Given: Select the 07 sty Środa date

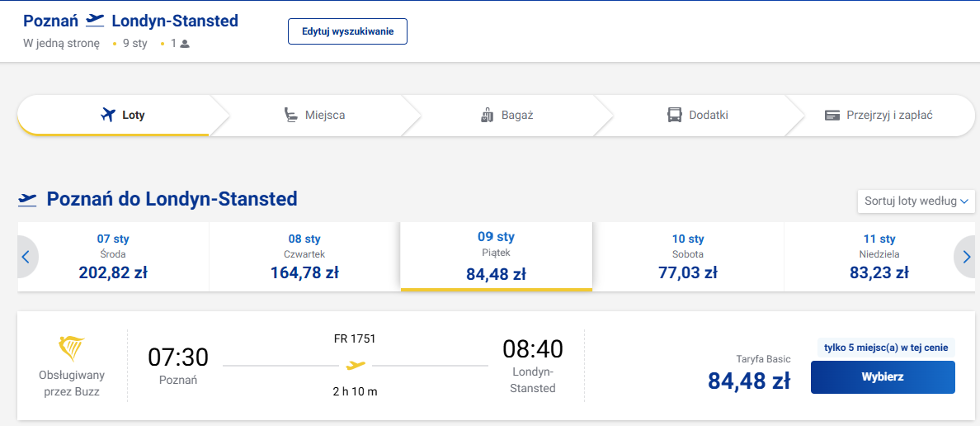Looking at the screenshot, I should coord(113,257).
